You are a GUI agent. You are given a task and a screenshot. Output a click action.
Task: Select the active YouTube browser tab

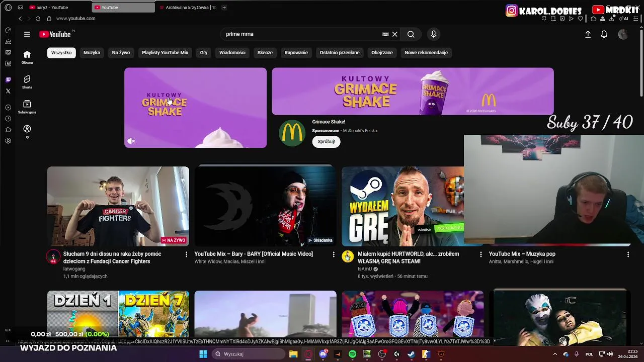tap(124, 8)
